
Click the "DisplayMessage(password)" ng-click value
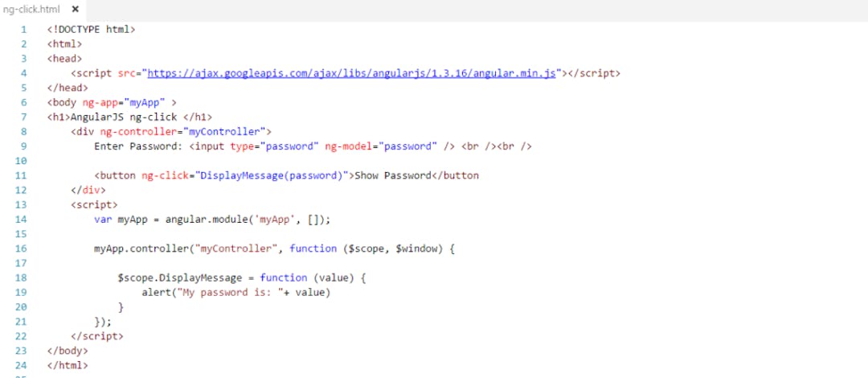click(x=272, y=175)
